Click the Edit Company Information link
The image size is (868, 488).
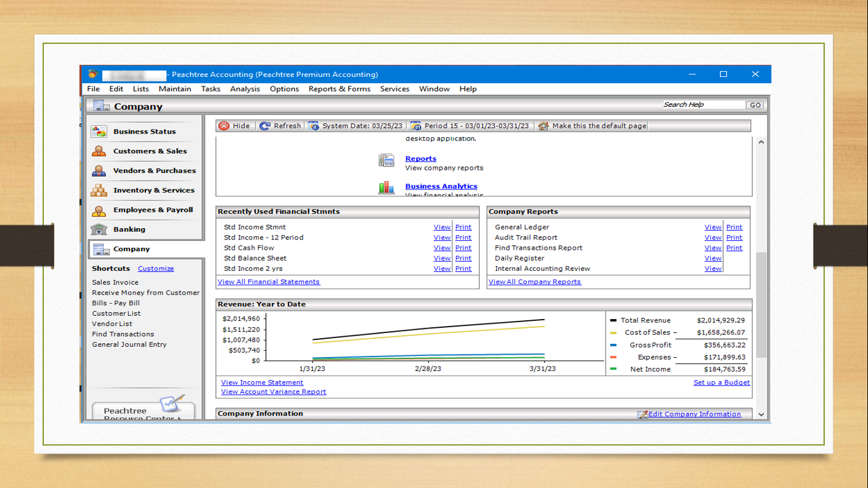point(695,414)
